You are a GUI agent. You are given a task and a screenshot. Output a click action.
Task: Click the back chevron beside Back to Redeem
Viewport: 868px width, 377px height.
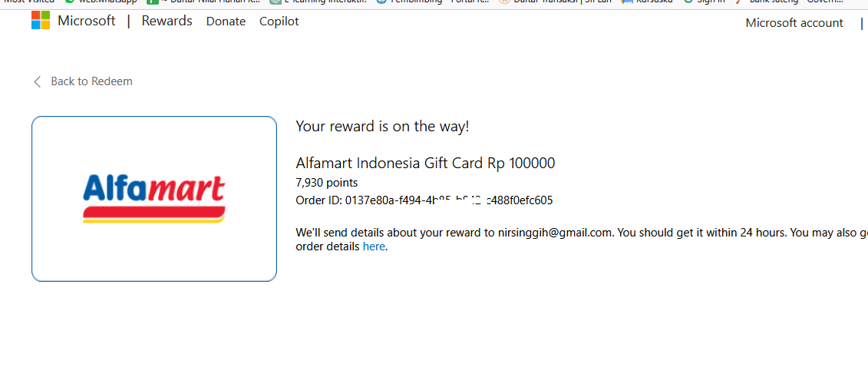pyautogui.click(x=37, y=82)
